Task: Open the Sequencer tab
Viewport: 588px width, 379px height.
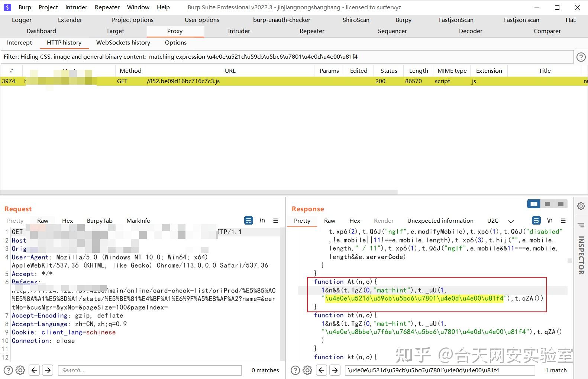Action: point(392,31)
